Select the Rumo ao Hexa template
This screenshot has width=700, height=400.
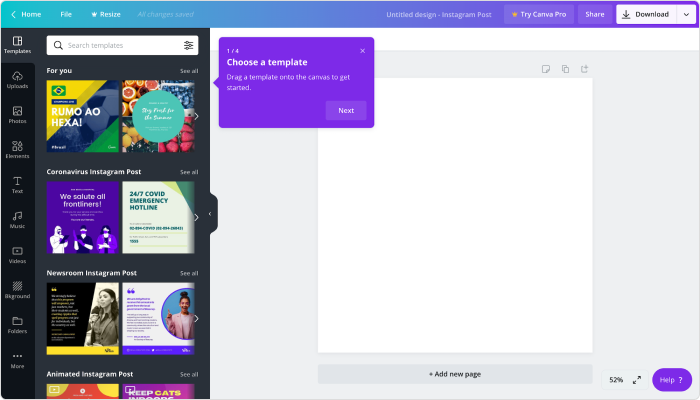(x=83, y=116)
